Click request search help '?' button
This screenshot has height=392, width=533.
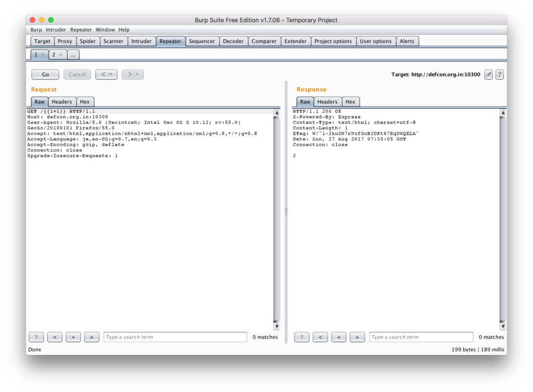[x=36, y=337]
